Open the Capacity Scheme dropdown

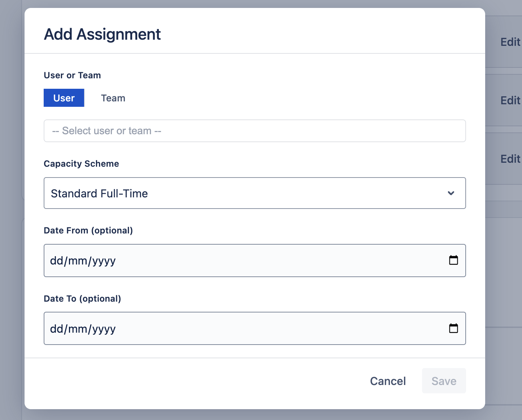(255, 193)
